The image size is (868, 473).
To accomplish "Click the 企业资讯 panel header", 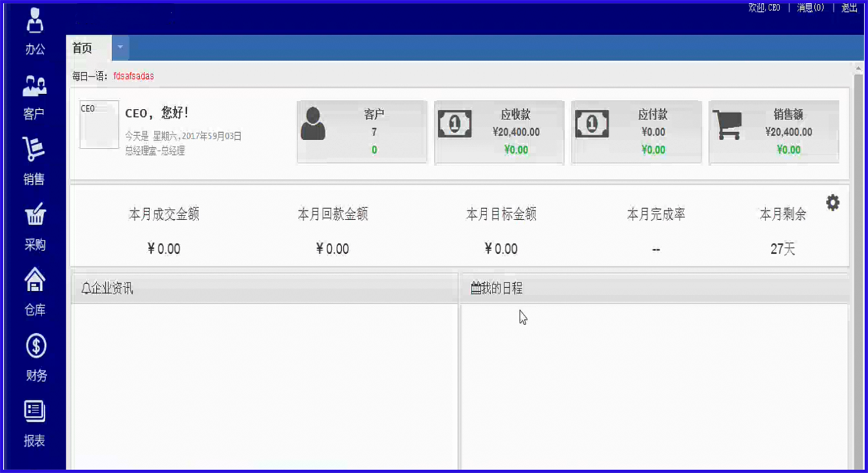I will pyautogui.click(x=264, y=288).
